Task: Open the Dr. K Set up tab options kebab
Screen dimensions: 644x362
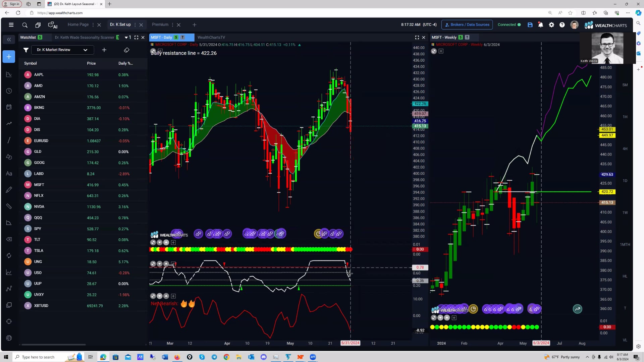Action: point(135,25)
